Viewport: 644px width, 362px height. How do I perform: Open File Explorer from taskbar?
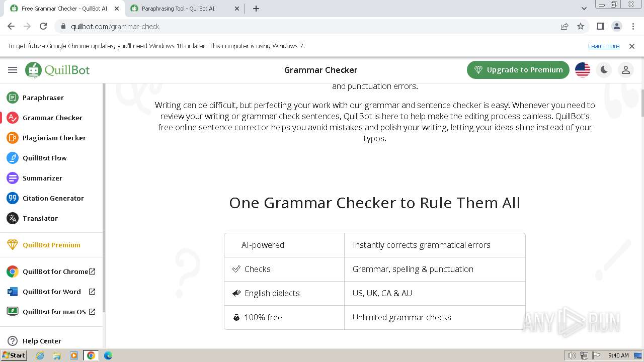(57, 355)
